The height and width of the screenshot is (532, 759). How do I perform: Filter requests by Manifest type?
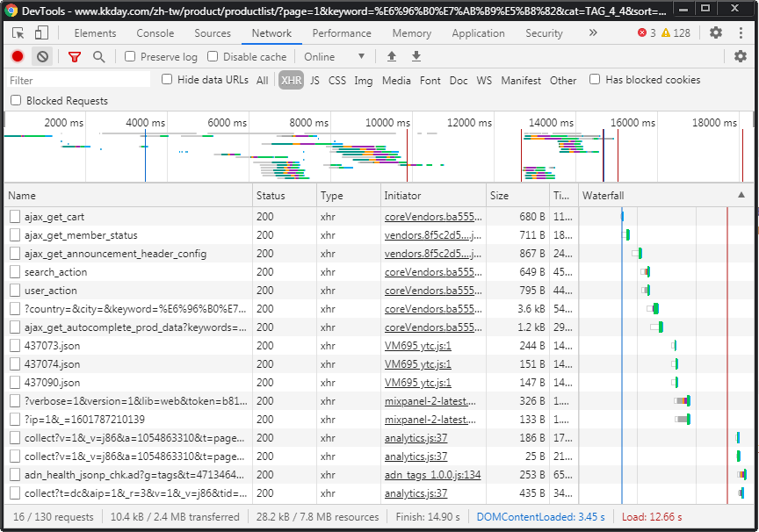[x=521, y=80]
